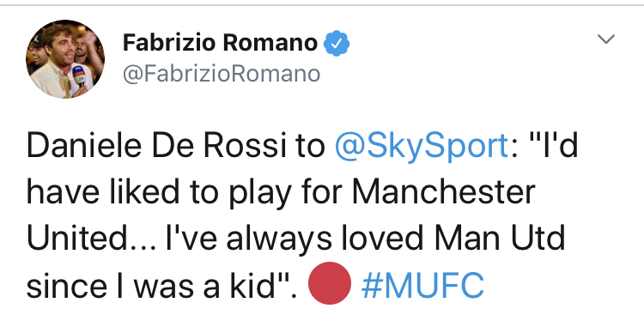Click the word "United..." in the tweet
Screen dimensions: 644x333
click(x=92, y=239)
